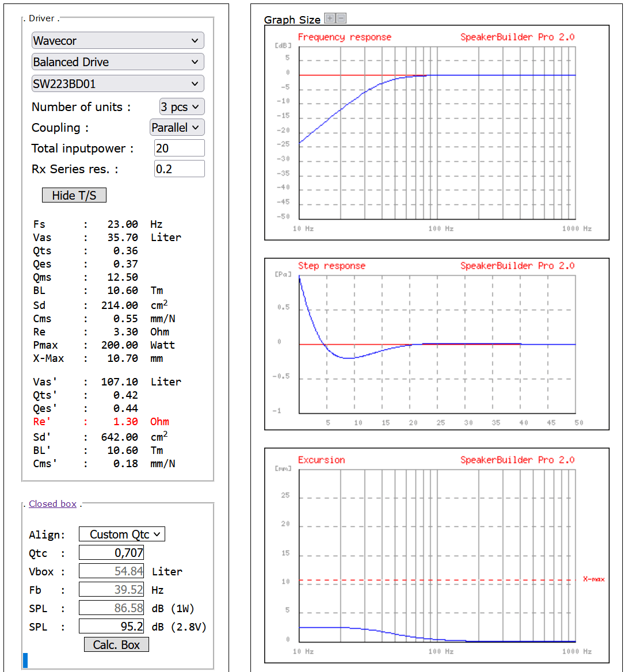Image resolution: width=624 pixels, height=672 pixels.
Task: Click the Sd value 214.00
Action: pyautogui.click(x=120, y=305)
